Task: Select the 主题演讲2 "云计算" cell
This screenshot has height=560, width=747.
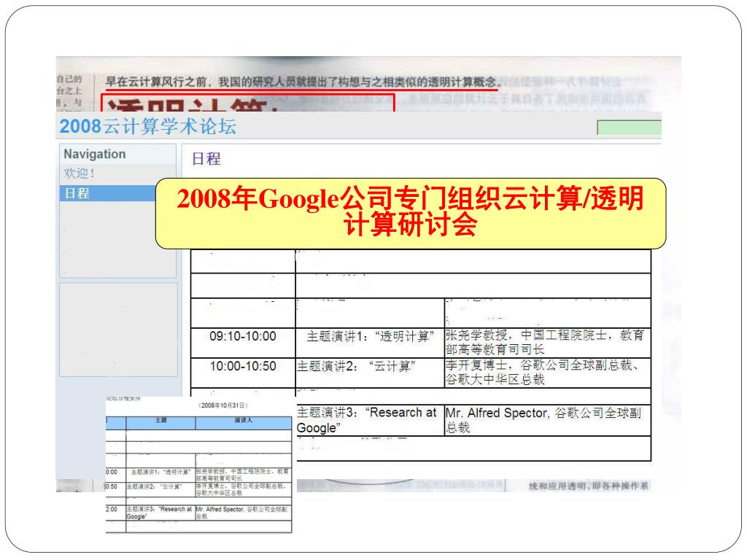Action: (370, 373)
